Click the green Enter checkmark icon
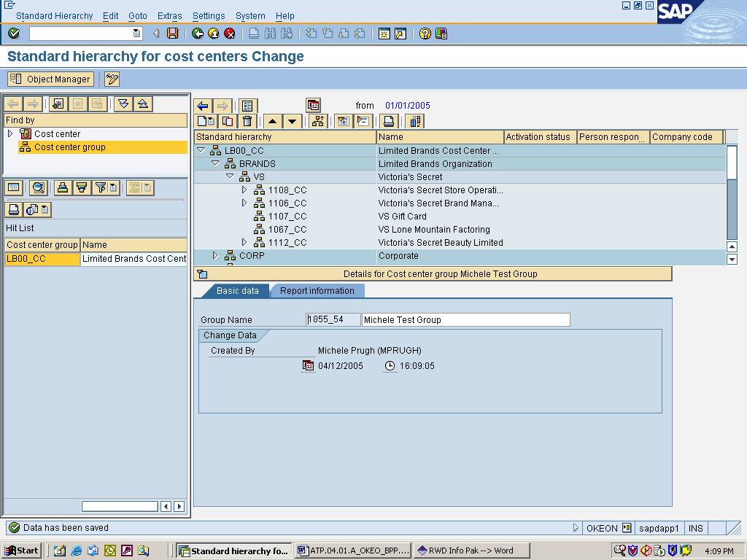 point(14,34)
